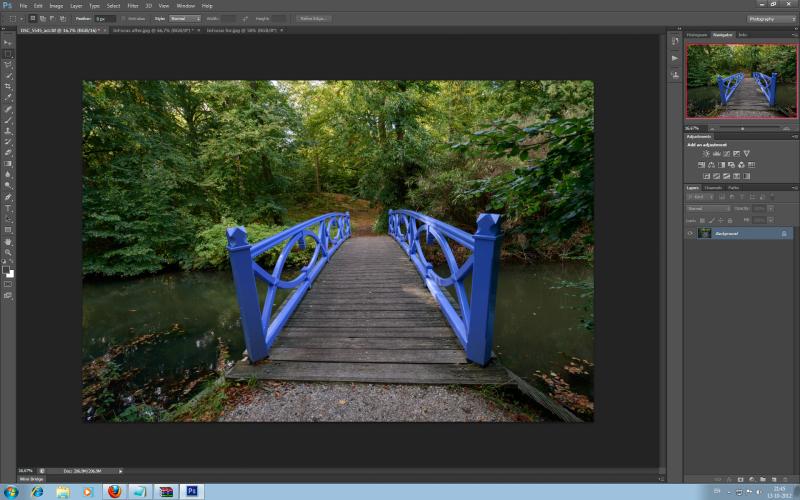Select the History Brush tool
Screen dimensions: 800x500
click(x=8, y=142)
